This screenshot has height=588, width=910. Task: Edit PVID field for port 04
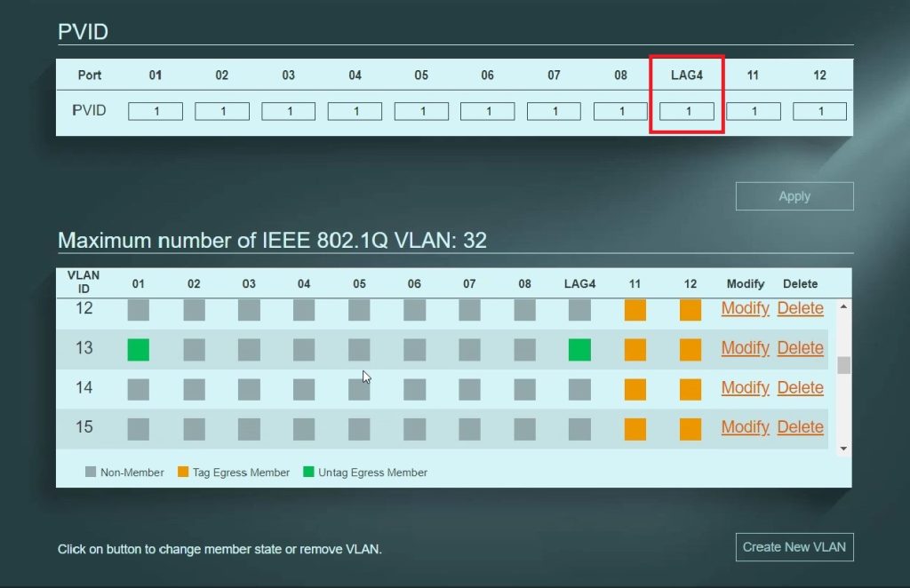click(355, 111)
